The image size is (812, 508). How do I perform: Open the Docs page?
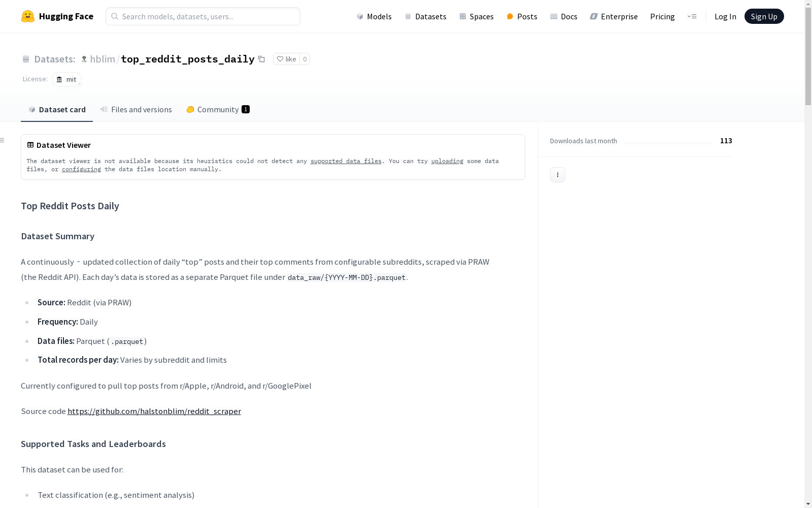click(x=564, y=16)
